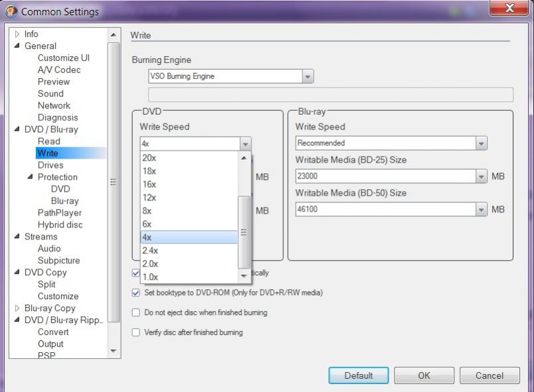Click speed list scrollbar down arrow
The width and height of the screenshot is (534, 392).
click(x=244, y=276)
